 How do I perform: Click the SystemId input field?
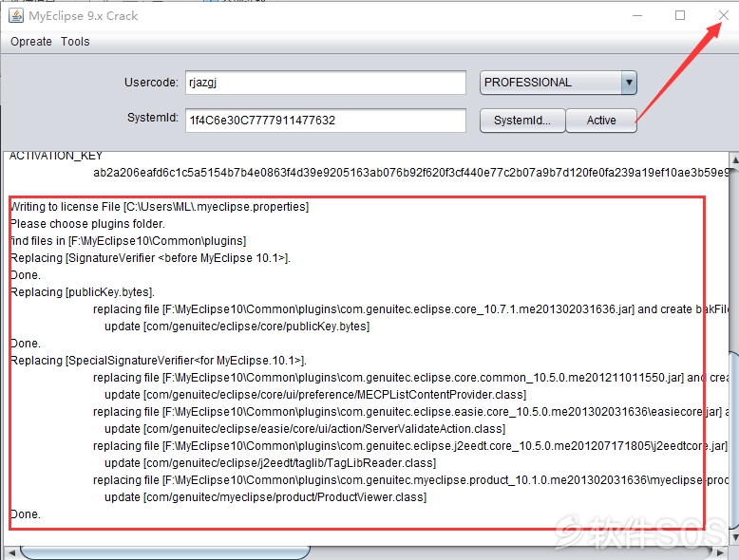326,121
